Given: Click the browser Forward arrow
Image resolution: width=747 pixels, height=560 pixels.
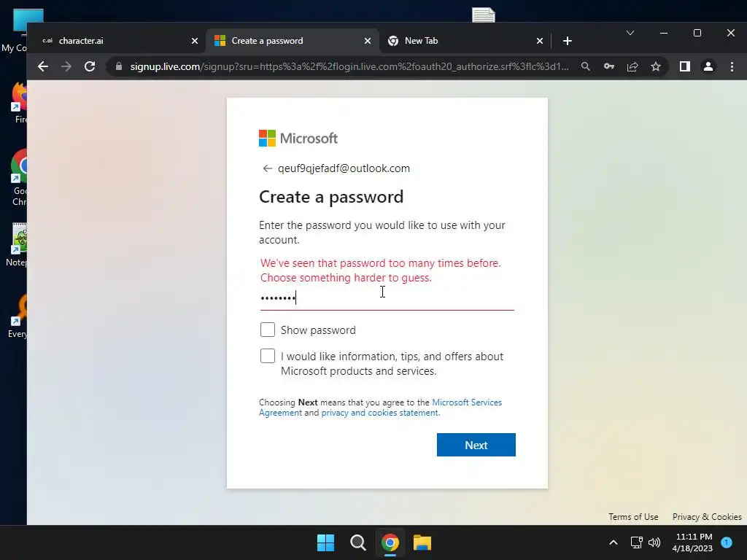Looking at the screenshot, I should tap(66, 66).
